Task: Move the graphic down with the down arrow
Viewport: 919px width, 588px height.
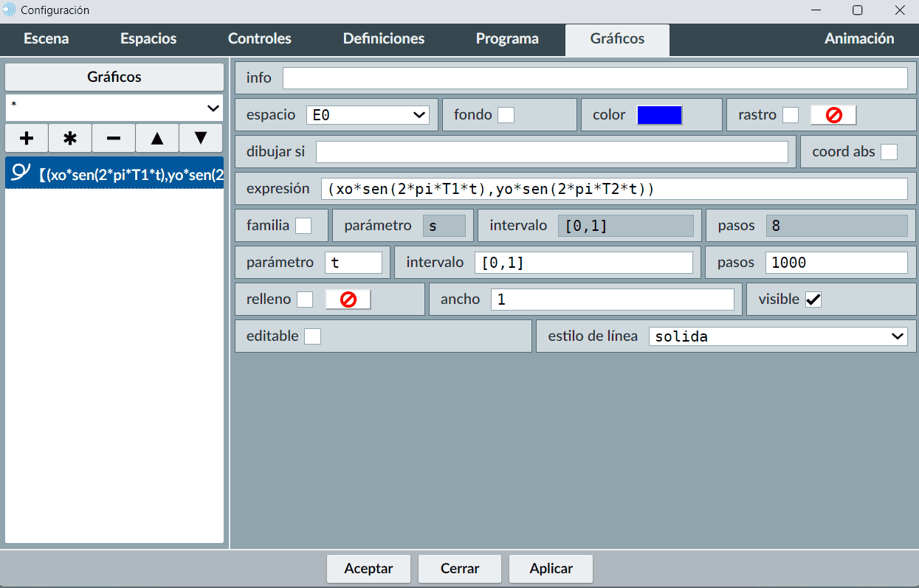Action: tap(201, 138)
